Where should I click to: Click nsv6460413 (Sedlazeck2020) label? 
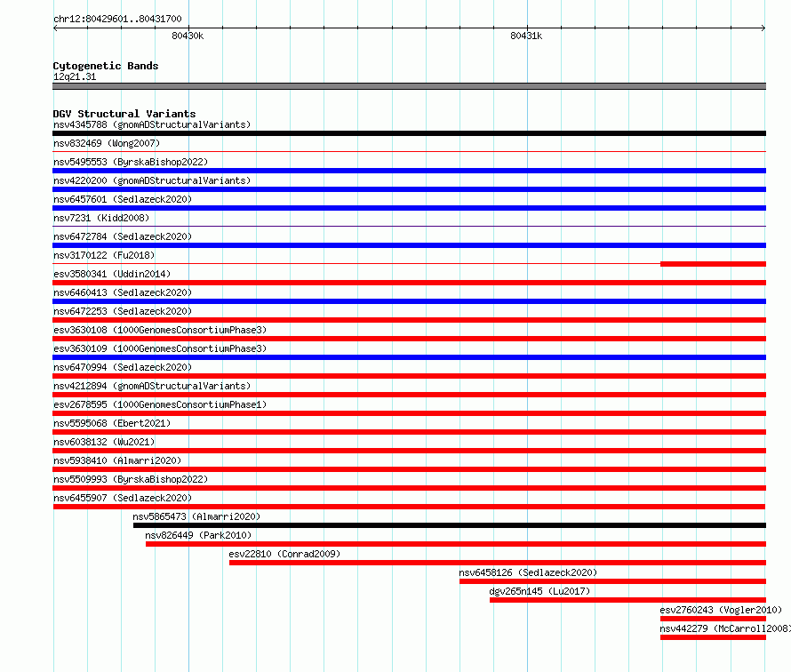(123, 292)
